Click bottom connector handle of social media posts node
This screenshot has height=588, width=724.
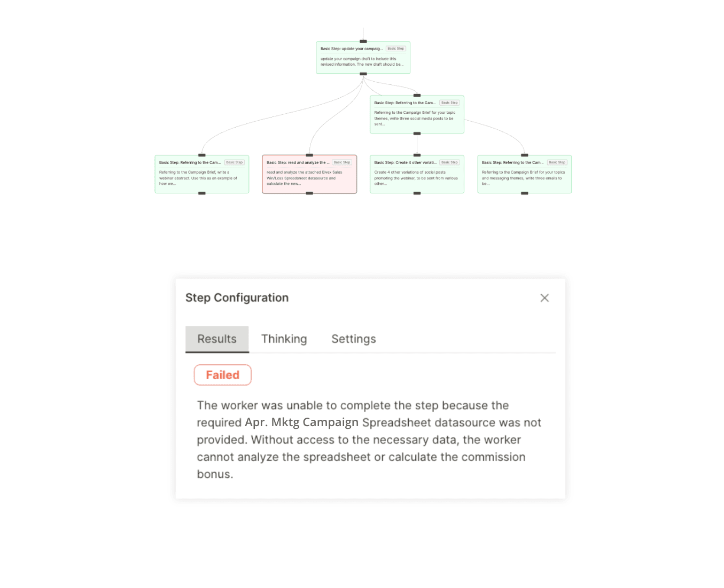click(x=417, y=134)
